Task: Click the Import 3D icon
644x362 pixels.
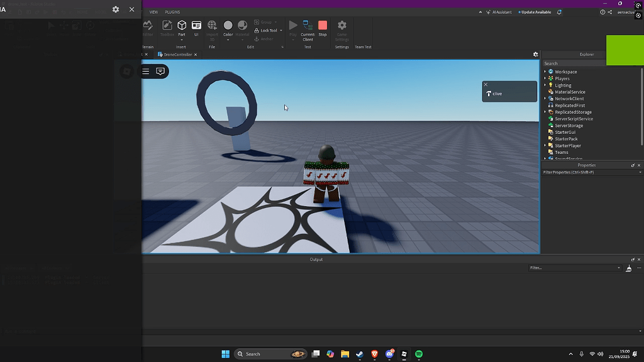Action: (213, 25)
